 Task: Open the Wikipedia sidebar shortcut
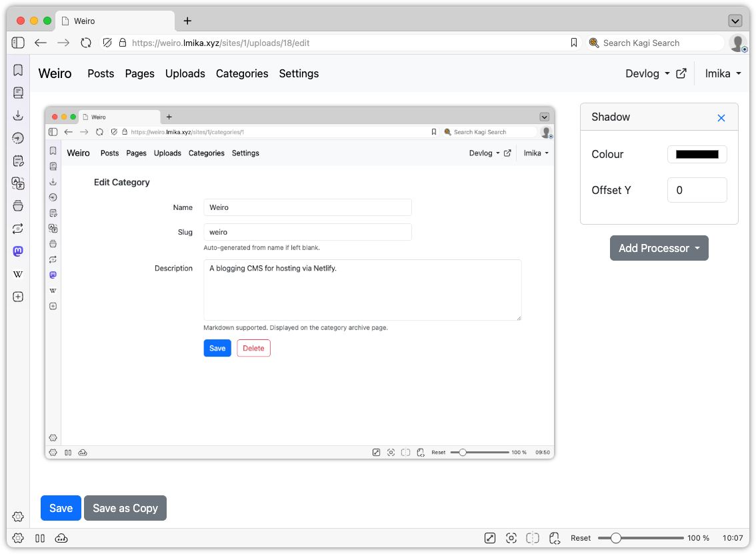point(18,274)
